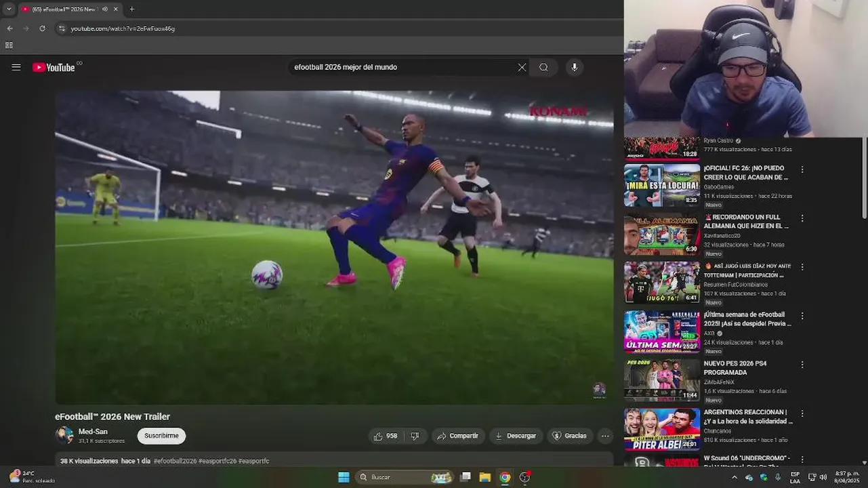Open options for ARGENTINOS REACCIONAN video

tap(802, 413)
